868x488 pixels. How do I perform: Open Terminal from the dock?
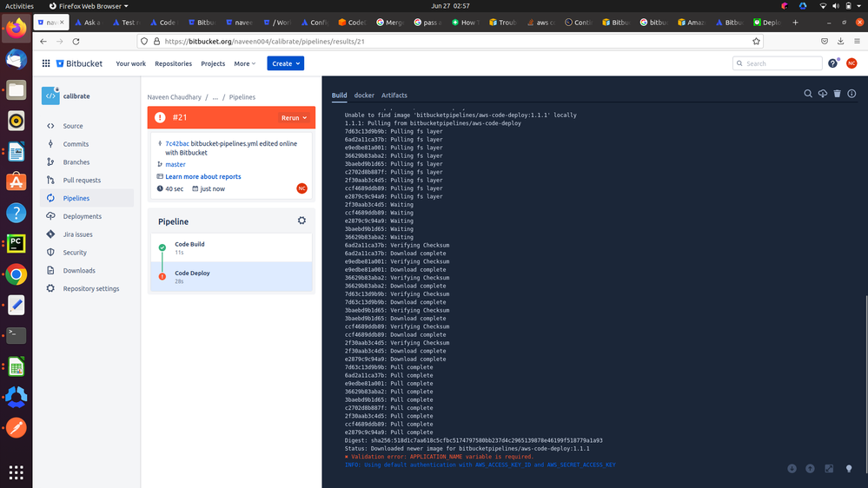pyautogui.click(x=16, y=335)
